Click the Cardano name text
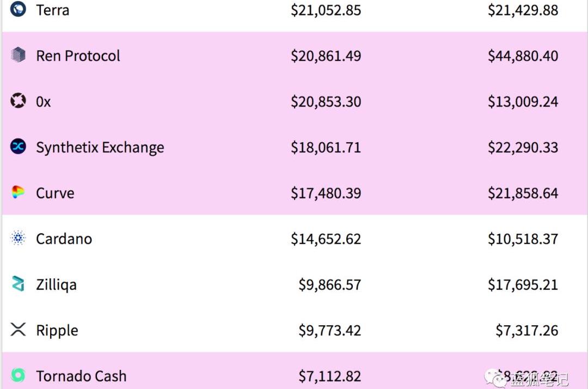The height and width of the screenshot is (389, 588). [x=64, y=239]
